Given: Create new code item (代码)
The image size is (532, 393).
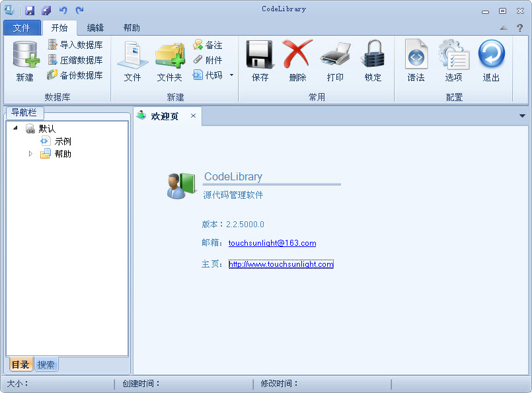Looking at the screenshot, I should [x=208, y=75].
